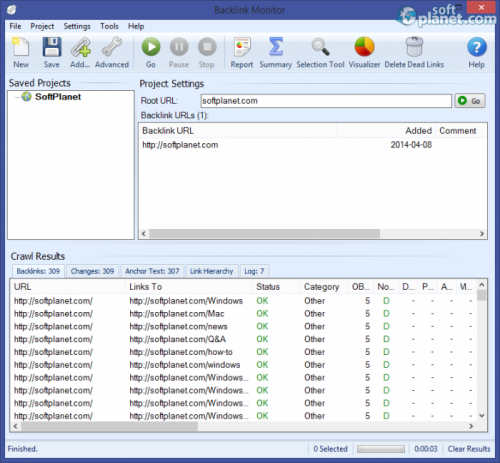This screenshot has width=500, height=463.
Task: Switch to Changes: 309 tab
Action: click(92, 271)
